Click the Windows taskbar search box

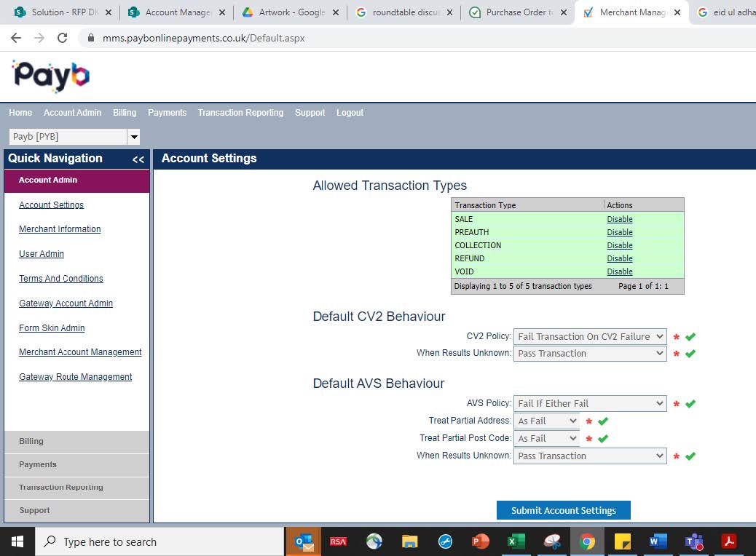coord(160,541)
